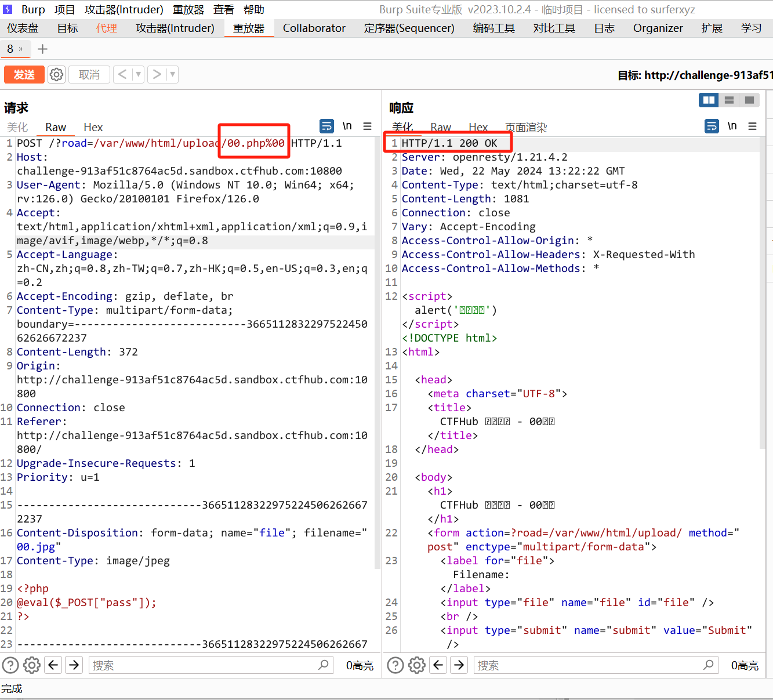The width and height of the screenshot is (773, 700).
Task: Select response Raw view tab
Action: pos(441,127)
